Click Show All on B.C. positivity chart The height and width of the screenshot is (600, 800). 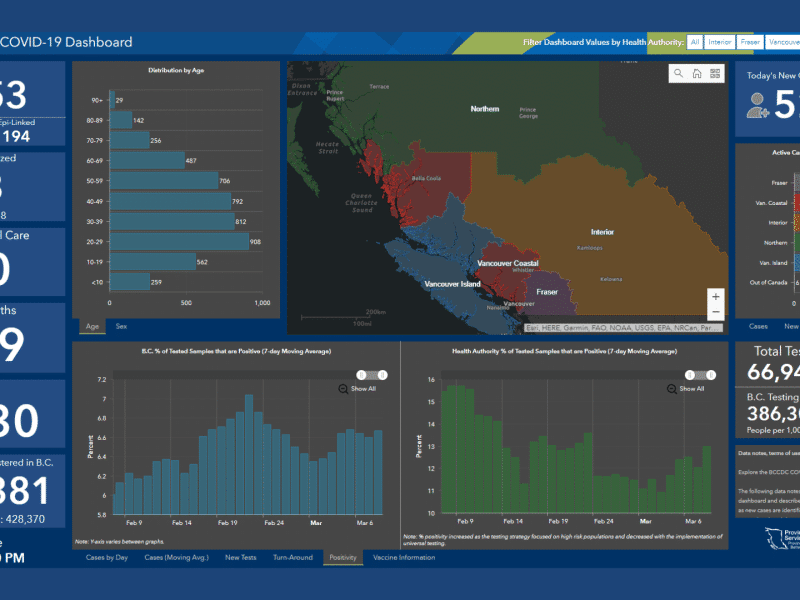(x=364, y=388)
